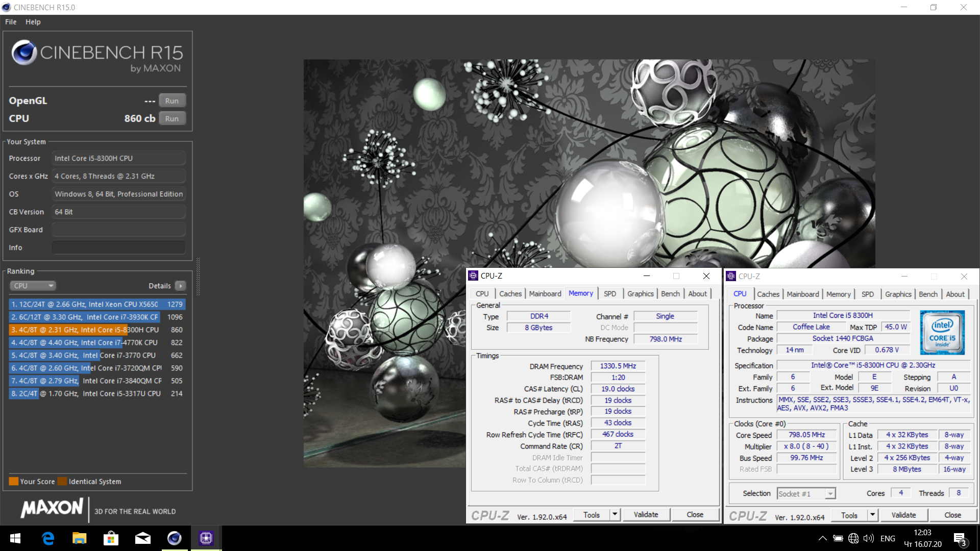This screenshot has height=551, width=980.
Task: Open Bench tab in right CPU-Z
Action: 928,294
